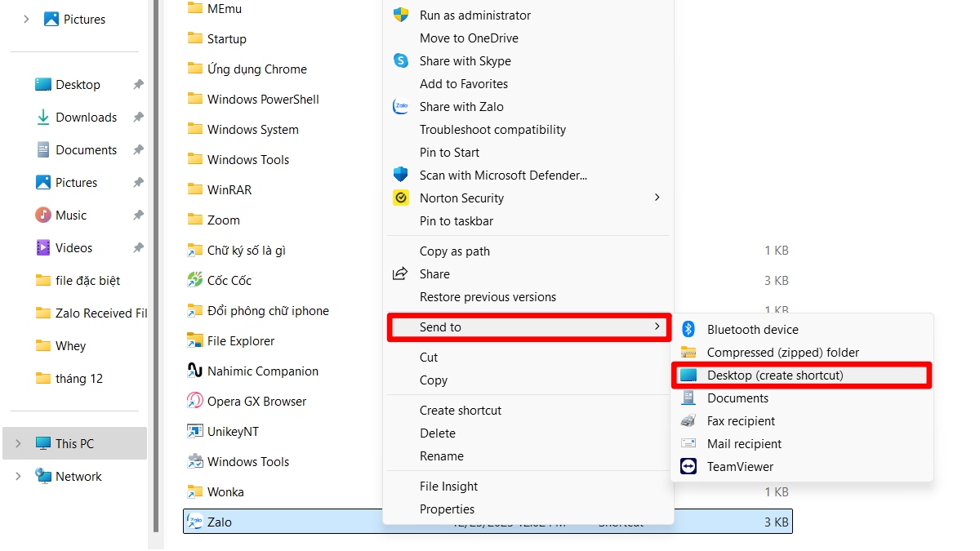Click the Documents icon in Send to submenu
Image resolution: width=980 pixels, height=551 pixels.
[x=688, y=398]
